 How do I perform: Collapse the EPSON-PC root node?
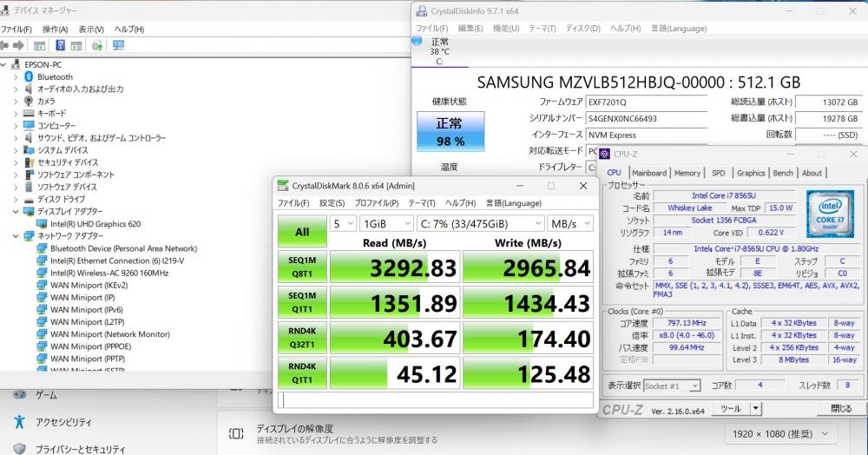tap(3, 64)
